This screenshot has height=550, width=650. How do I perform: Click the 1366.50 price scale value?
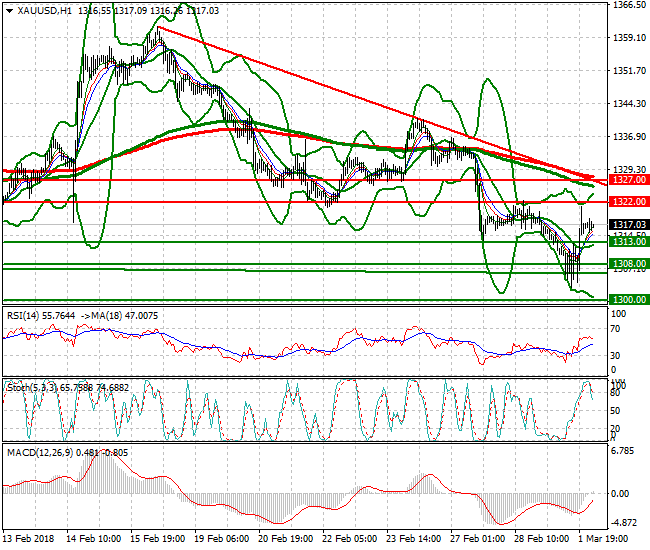[x=630, y=5]
